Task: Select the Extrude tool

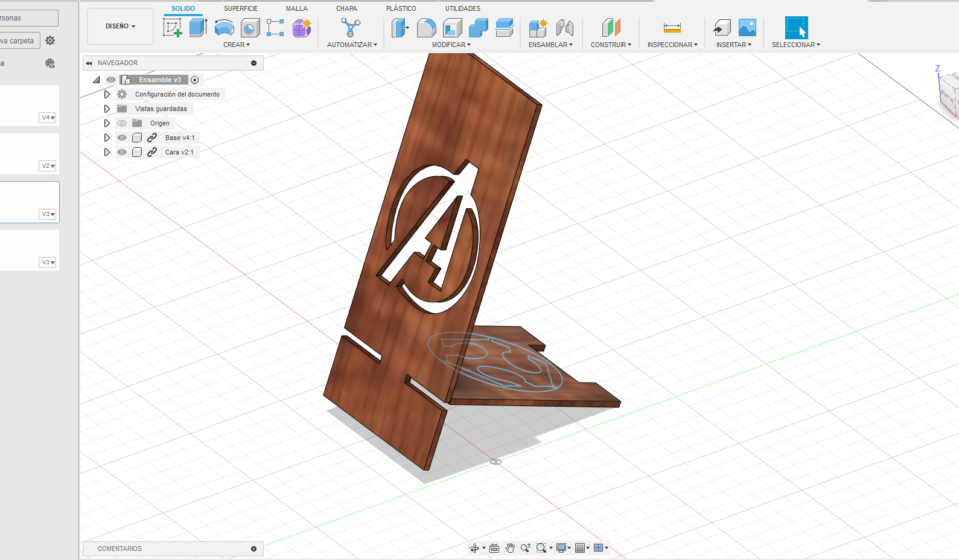Action: coord(198,28)
